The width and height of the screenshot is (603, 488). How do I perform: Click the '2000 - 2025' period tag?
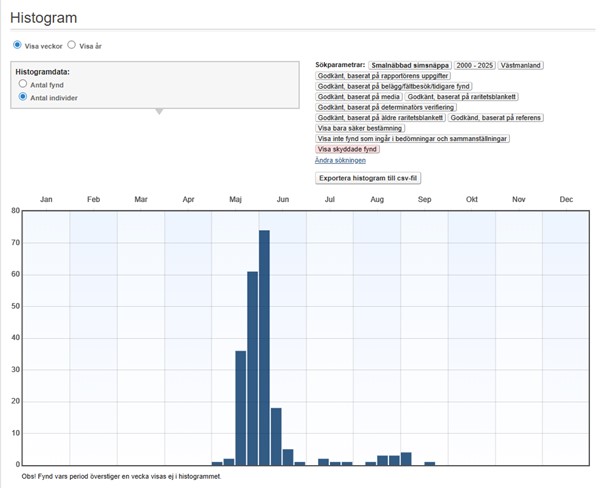coord(474,65)
